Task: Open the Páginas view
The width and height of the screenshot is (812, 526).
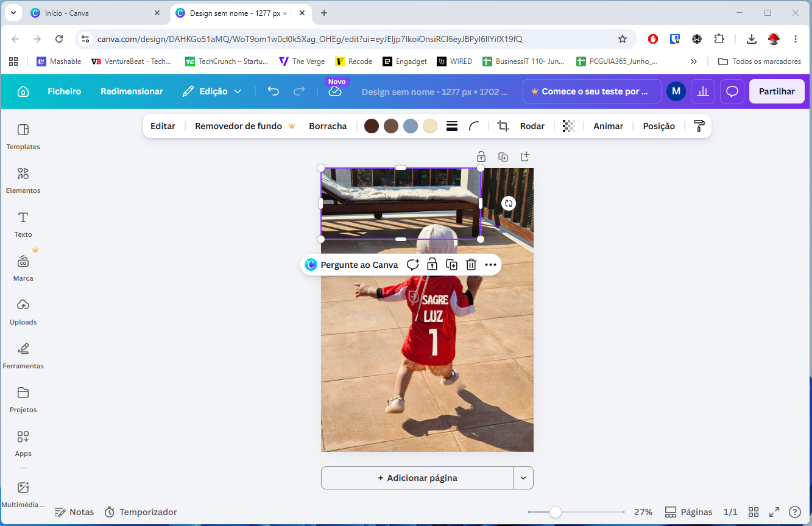Action: pos(688,512)
